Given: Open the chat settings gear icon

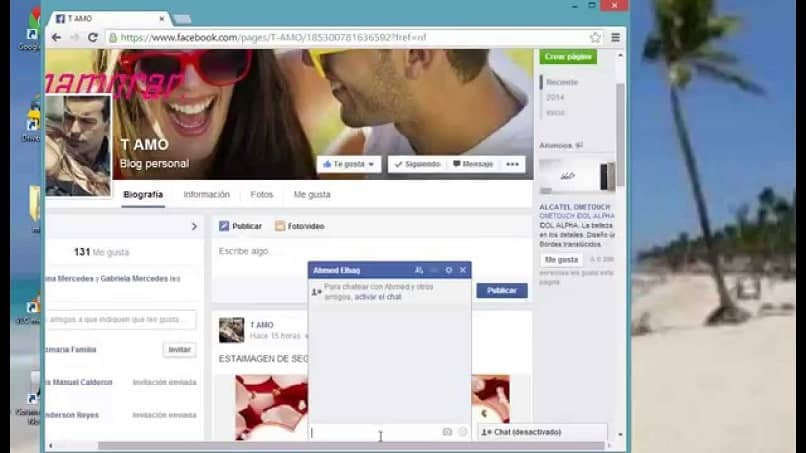Looking at the screenshot, I should pos(449,270).
